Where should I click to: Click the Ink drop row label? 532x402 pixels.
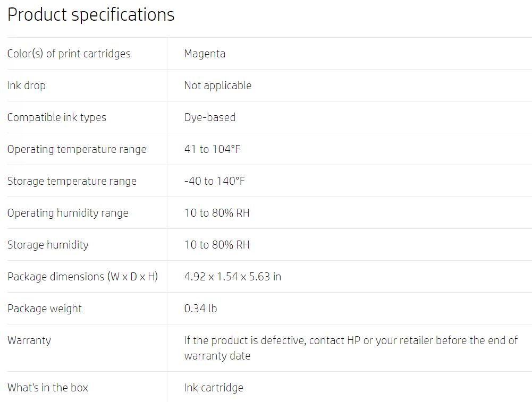click(x=27, y=85)
